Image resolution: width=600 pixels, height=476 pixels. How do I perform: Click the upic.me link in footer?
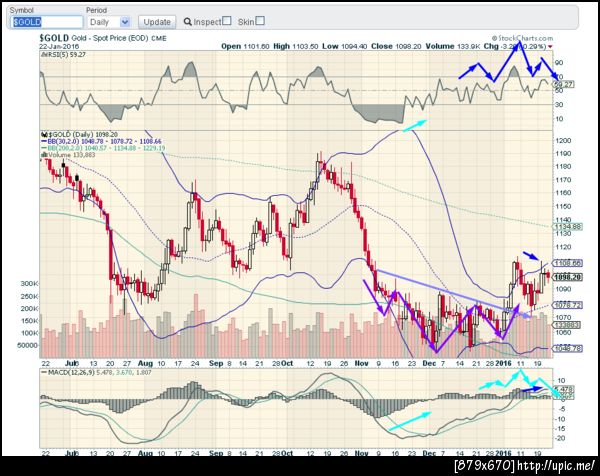556,466
